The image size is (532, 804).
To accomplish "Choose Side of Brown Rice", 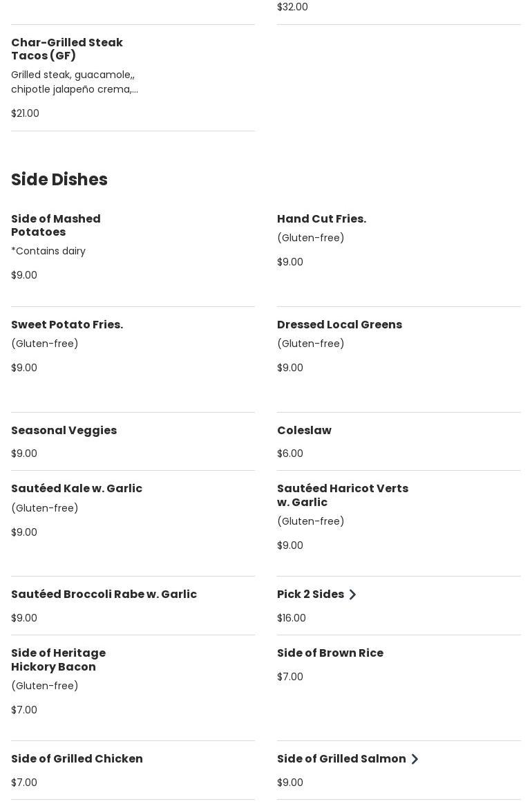I will click(330, 653).
